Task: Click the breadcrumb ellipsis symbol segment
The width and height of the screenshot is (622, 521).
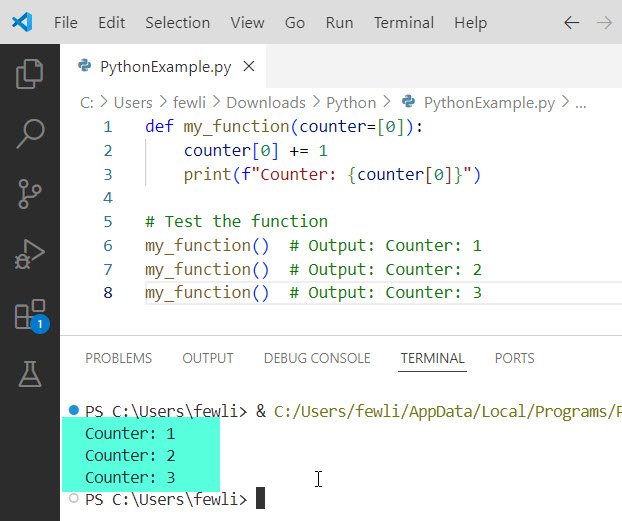Action: tap(581, 104)
